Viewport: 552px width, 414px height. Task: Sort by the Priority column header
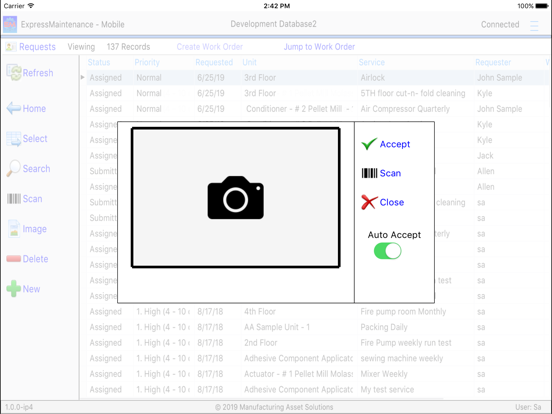(147, 62)
